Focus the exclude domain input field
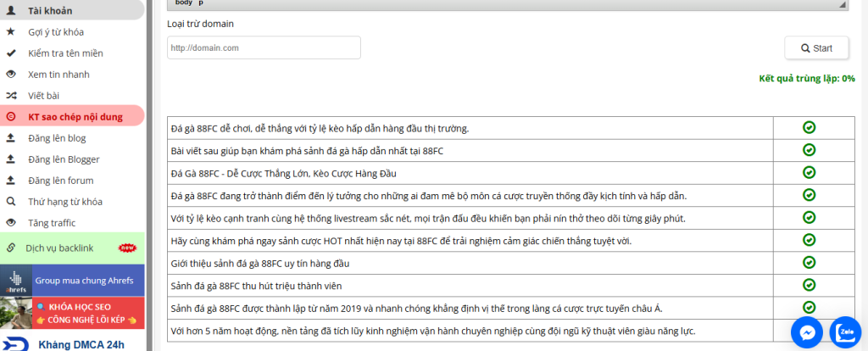 (264, 48)
